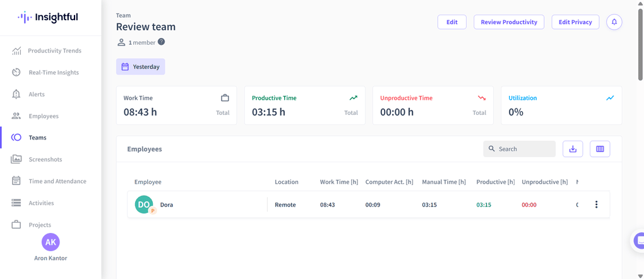Click the notification bell icon

614,22
